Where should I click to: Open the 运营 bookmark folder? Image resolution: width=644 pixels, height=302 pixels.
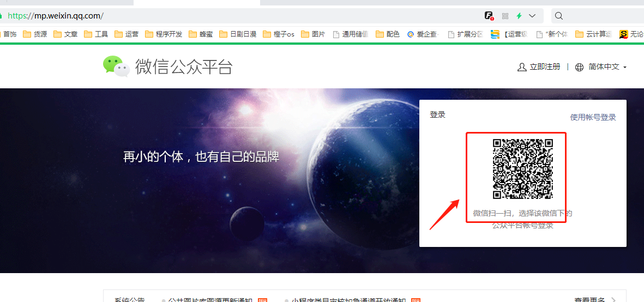[127, 34]
